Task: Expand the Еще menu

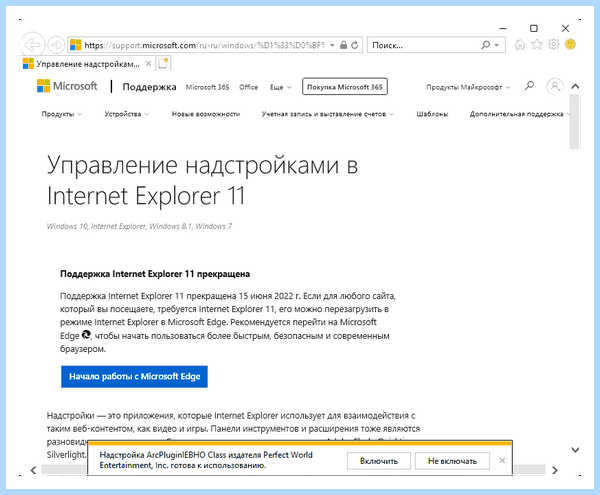Action: (280, 87)
